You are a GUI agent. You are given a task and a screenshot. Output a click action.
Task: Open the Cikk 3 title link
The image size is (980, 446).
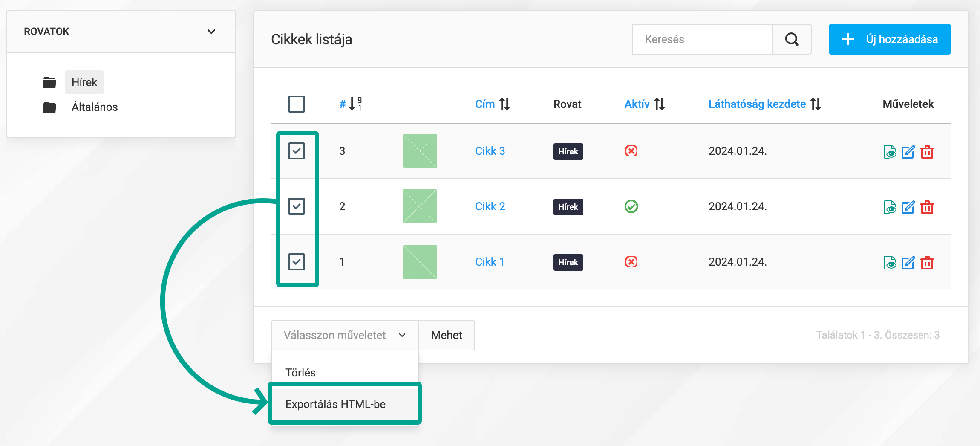click(x=490, y=151)
